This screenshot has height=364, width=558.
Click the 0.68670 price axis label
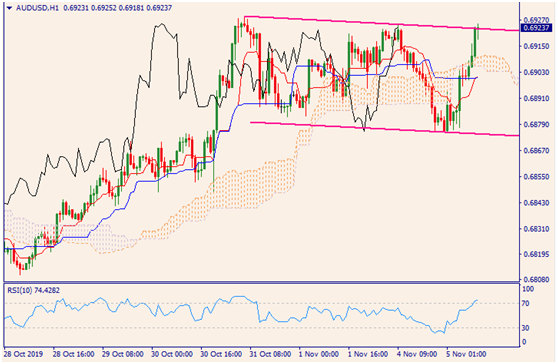pyautogui.click(x=537, y=151)
